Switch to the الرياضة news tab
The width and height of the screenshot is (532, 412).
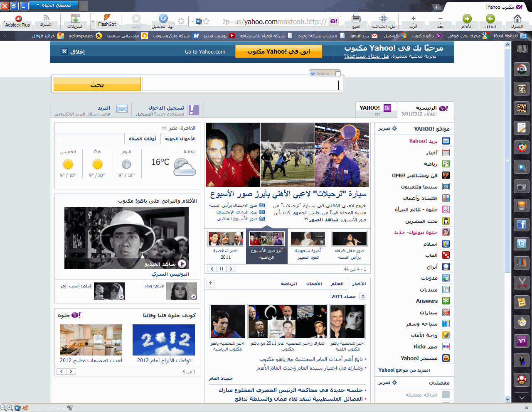click(x=289, y=284)
